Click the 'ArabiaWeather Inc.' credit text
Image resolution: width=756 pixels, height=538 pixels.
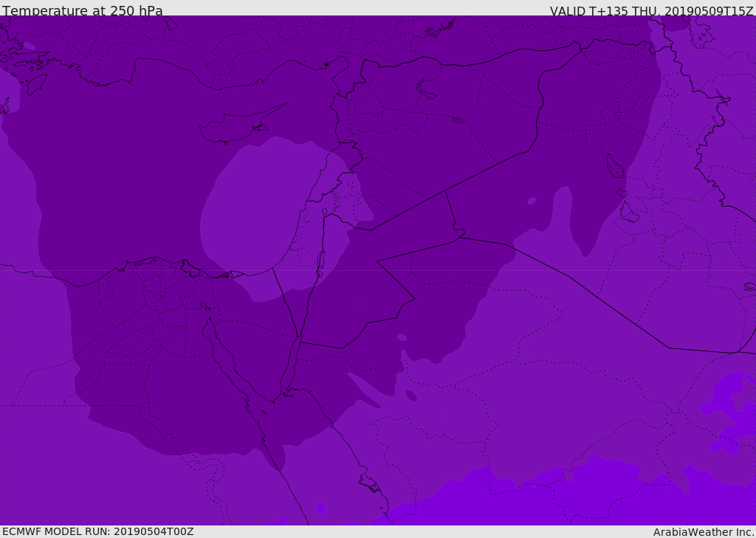(704, 532)
